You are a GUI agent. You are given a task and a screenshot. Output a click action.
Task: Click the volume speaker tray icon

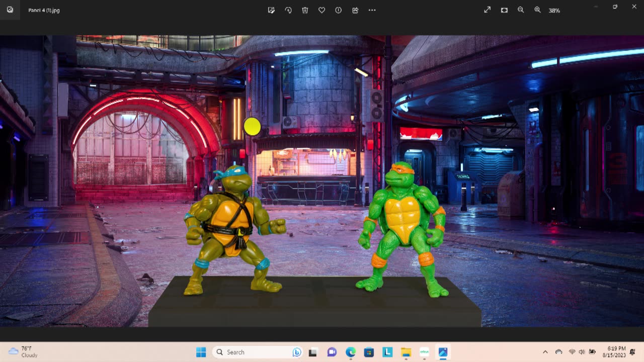tap(582, 352)
